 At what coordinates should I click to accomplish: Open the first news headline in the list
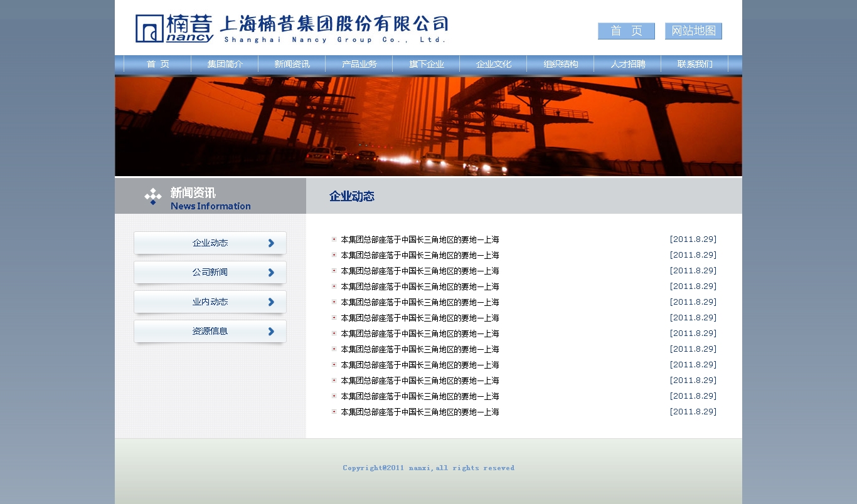[x=420, y=239]
